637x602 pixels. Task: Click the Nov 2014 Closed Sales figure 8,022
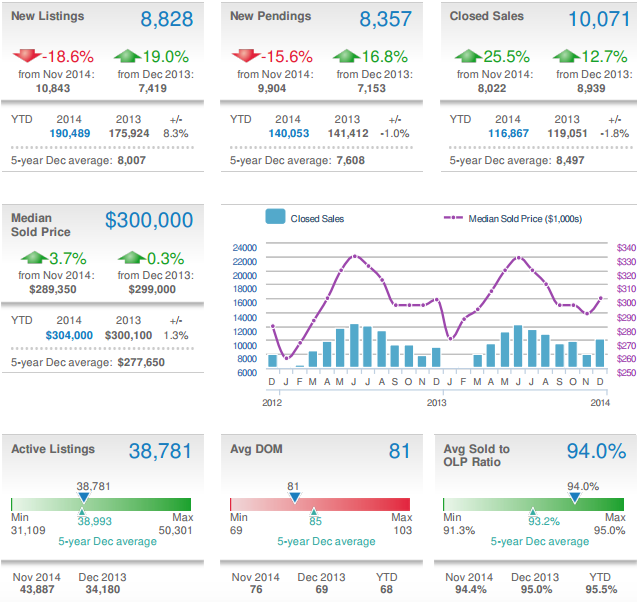[492, 88]
